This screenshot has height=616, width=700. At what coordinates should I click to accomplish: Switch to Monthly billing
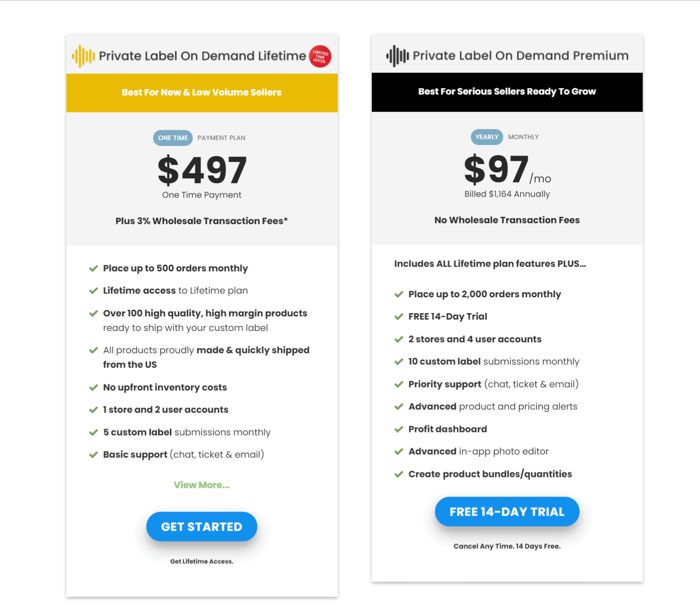(x=523, y=137)
